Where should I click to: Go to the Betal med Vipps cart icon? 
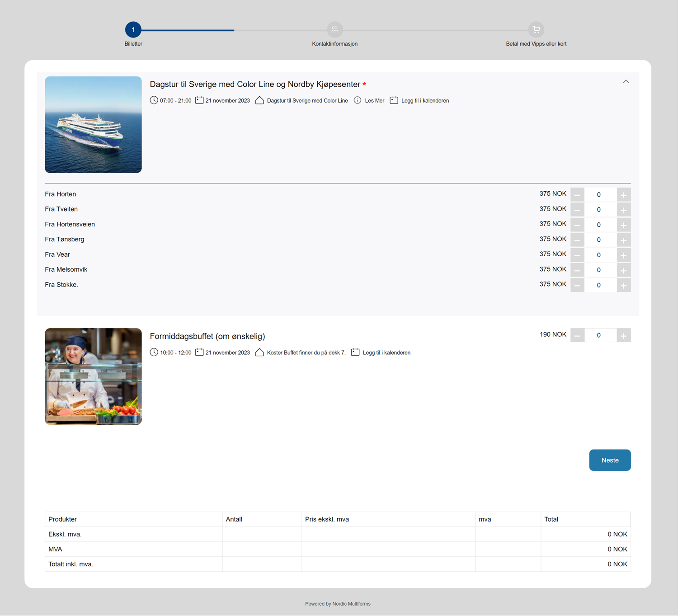click(x=536, y=30)
